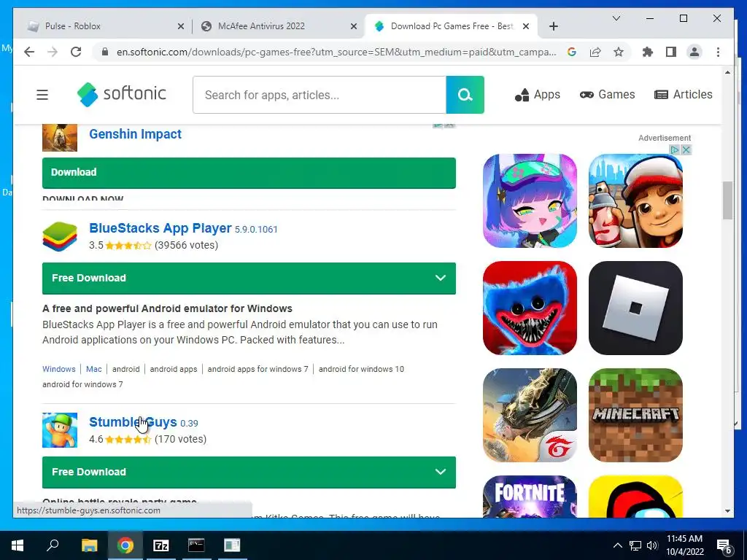Expand the BlueStacks Free Download chevron
Screen dimensions: 747x560
point(441,278)
